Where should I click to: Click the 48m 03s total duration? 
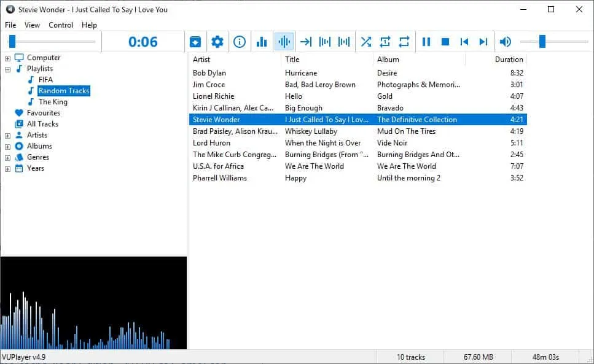(545, 357)
